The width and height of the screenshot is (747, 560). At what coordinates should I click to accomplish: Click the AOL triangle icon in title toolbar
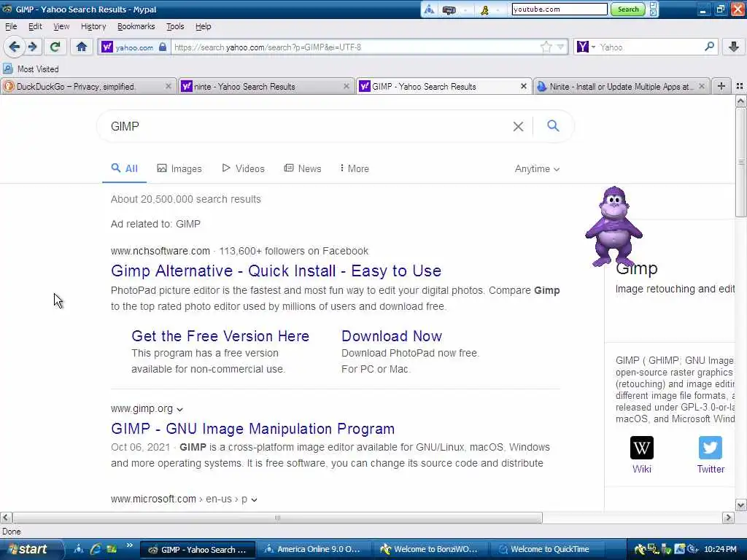pos(429,9)
